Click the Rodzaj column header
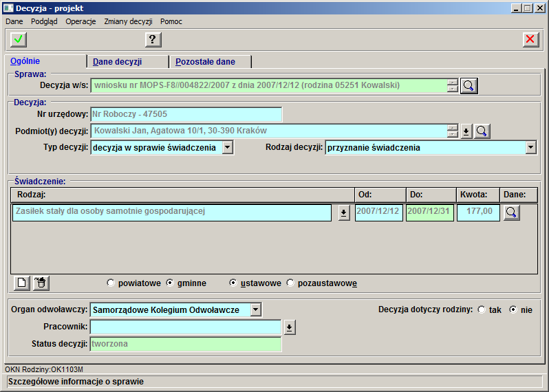This screenshot has height=392, width=549. tap(182, 195)
